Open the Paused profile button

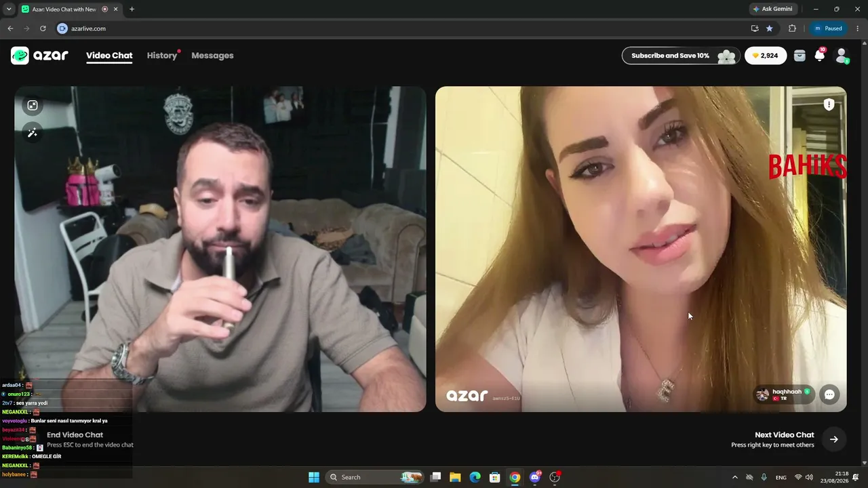828,28
